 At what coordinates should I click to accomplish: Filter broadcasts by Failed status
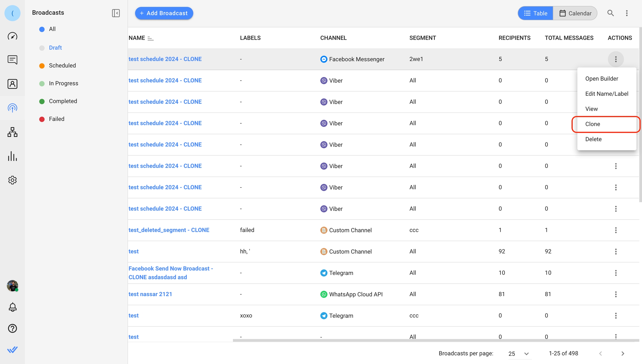[x=57, y=119]
